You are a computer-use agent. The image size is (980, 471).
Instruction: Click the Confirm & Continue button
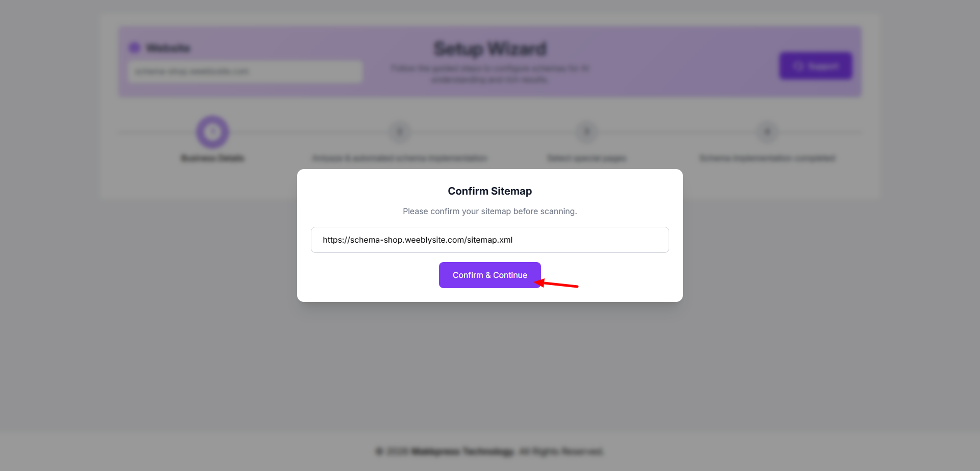click(489, 275)
